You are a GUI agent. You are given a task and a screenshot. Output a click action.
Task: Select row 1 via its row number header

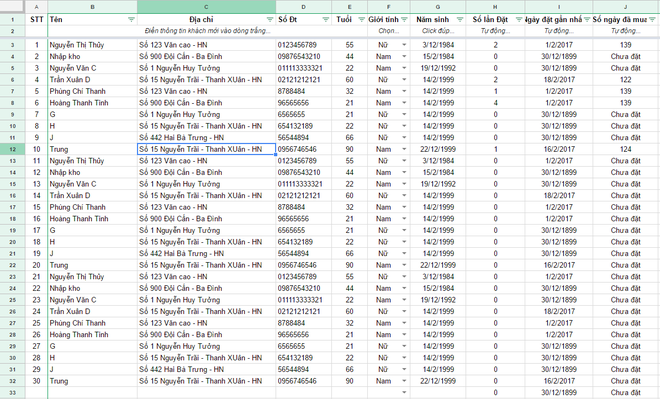pyautogui.click(x=12, y=20)
